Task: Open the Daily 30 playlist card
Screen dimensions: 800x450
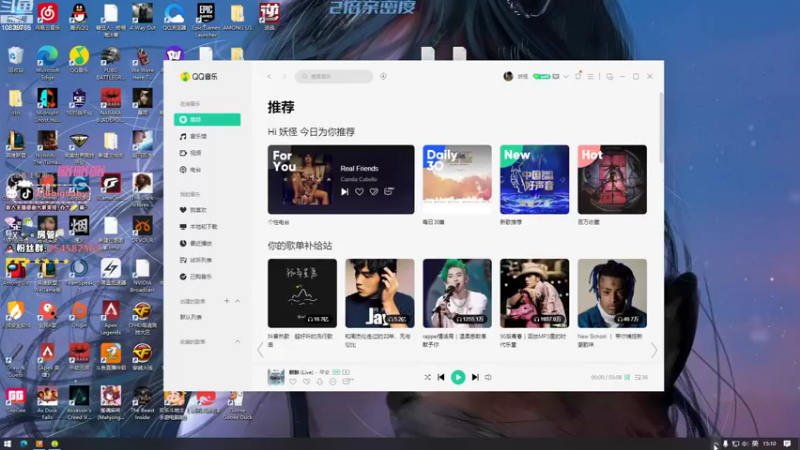Action: pos(457,179)
